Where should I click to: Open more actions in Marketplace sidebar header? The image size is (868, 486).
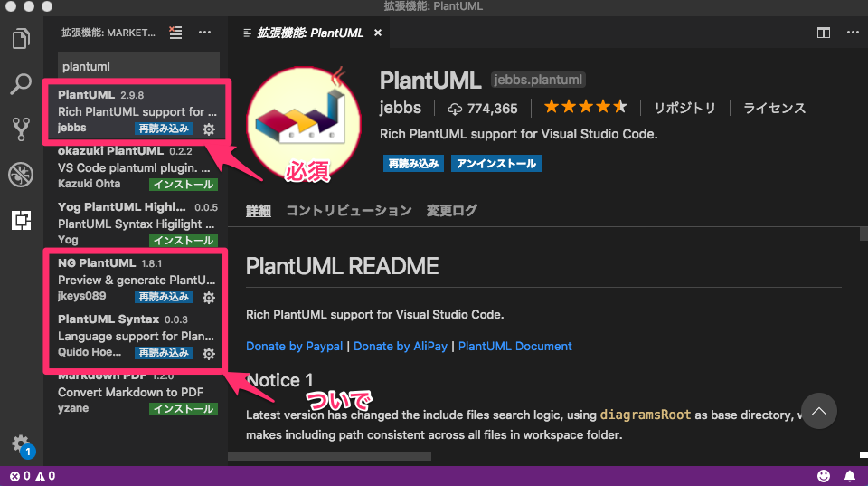[205, 33]
